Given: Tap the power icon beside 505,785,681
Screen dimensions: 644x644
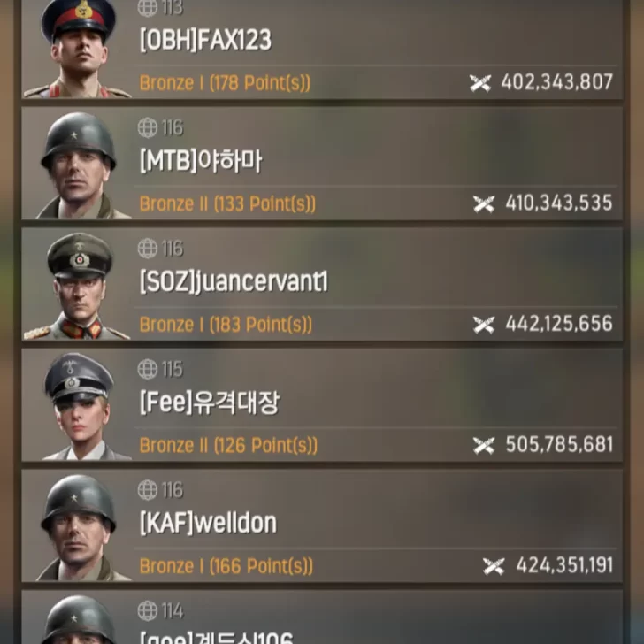Looking at the screenshot, I should [484, 445].
